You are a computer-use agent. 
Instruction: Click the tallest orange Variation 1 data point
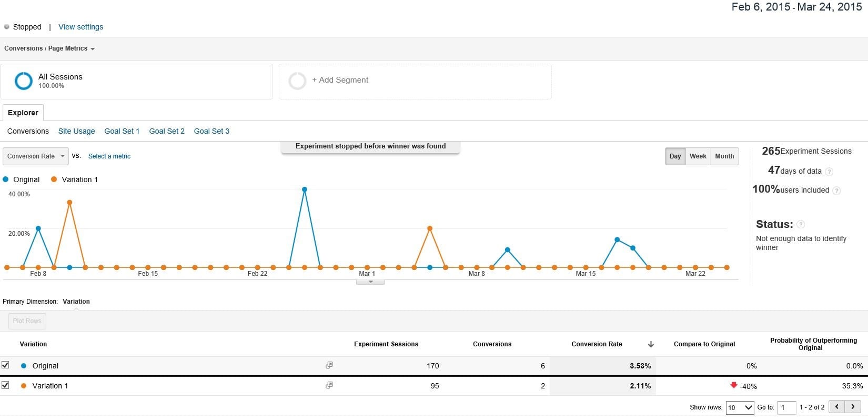(x=69, y=203)
